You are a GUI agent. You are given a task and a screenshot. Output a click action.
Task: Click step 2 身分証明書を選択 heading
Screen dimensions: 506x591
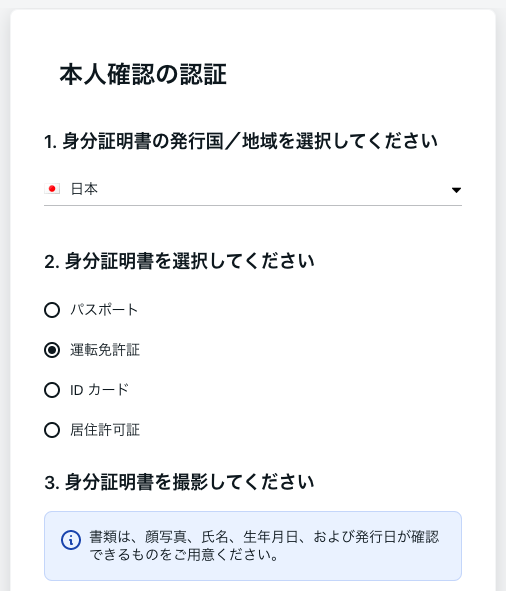pos(179,261)
